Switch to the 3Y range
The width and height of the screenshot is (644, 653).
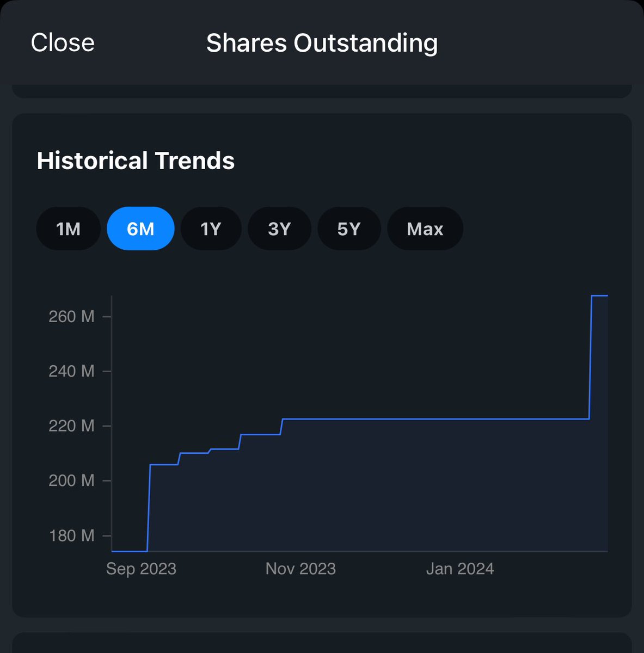tap(279, 229)
